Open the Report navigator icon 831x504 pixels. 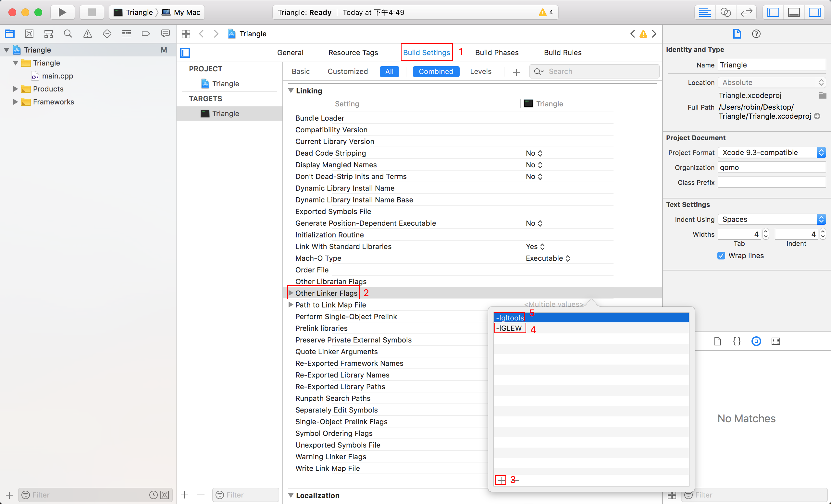coord(165,34)
